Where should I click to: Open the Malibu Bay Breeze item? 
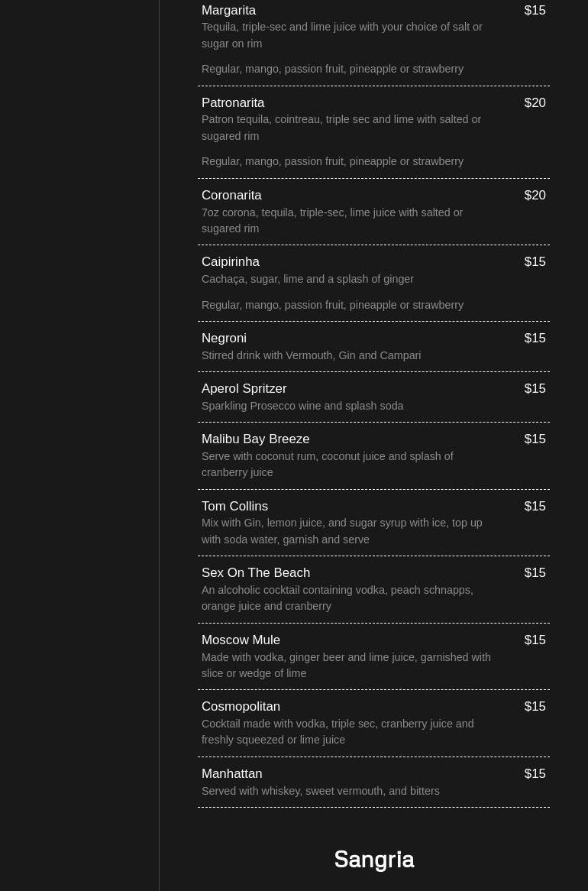pyautogui.click(x=255, y=439)
